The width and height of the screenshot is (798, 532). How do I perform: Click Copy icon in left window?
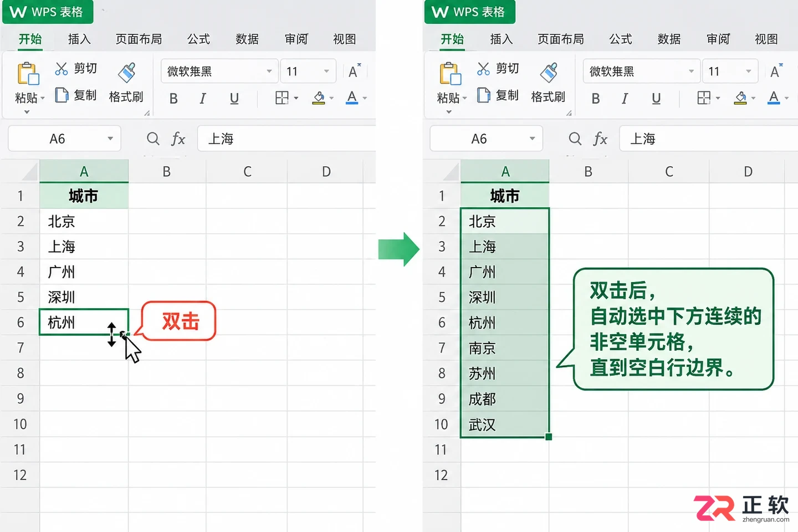coord(62,95)
